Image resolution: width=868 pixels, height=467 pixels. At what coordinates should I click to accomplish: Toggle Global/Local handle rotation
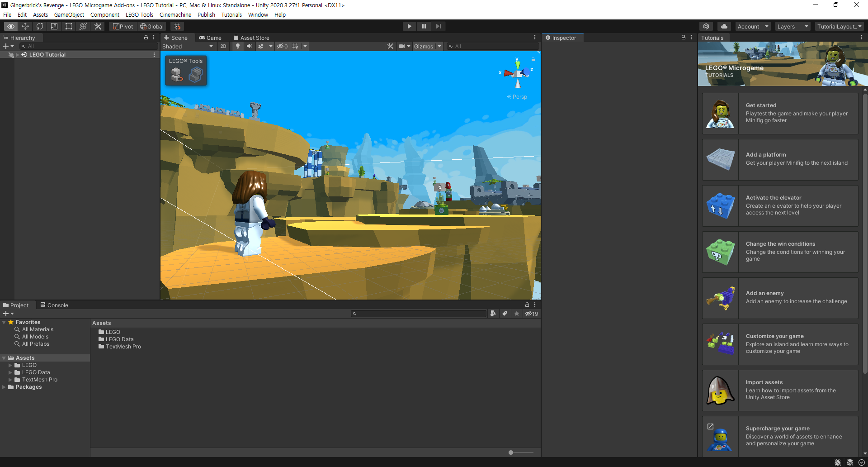[152, 26]
